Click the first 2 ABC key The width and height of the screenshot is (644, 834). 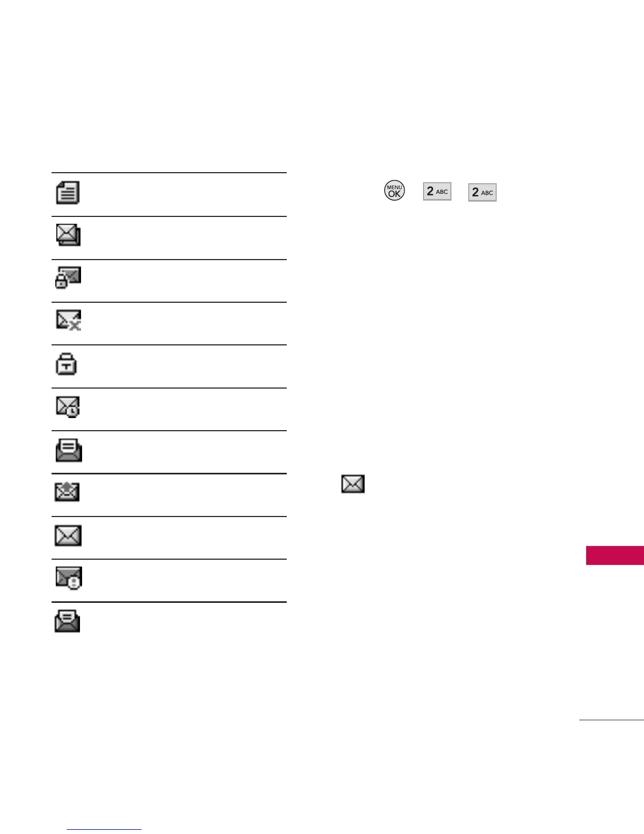point(437,192)
